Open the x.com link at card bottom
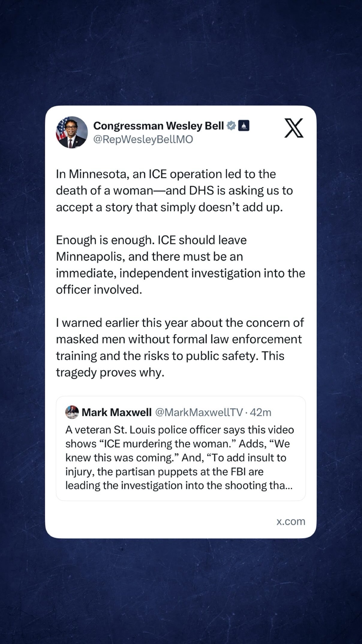The width and height of the screenshot is (362, 644). pyautogui.click(x=291, y=521)
